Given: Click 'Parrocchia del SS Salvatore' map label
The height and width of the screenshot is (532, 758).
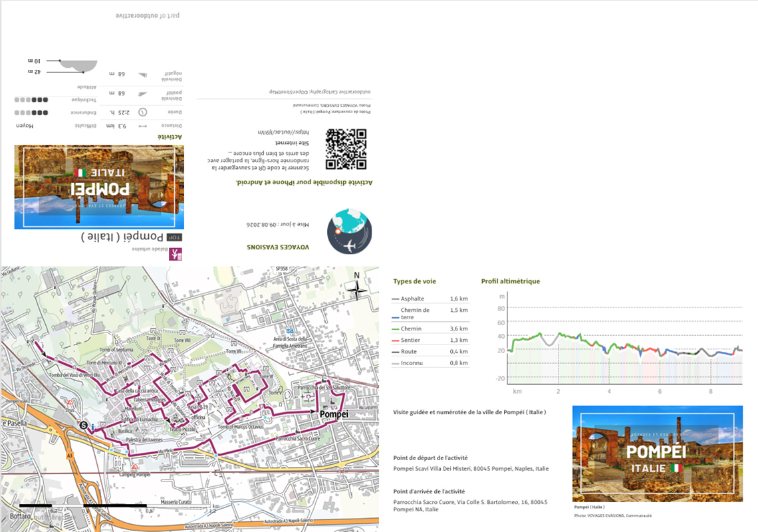Looking at the screenshot, I should (x=324, y=388).
